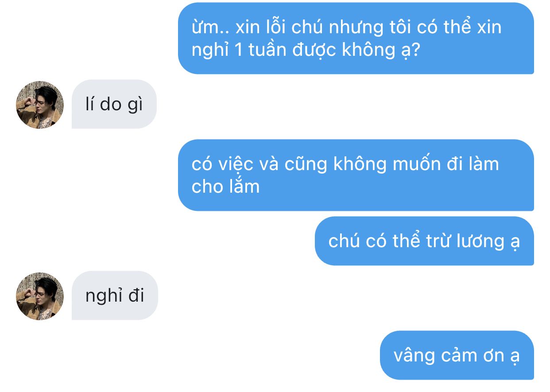Select the message starting with "có việc và cũng"
This screenshot has width=550, height=392.
click(356, 175)
